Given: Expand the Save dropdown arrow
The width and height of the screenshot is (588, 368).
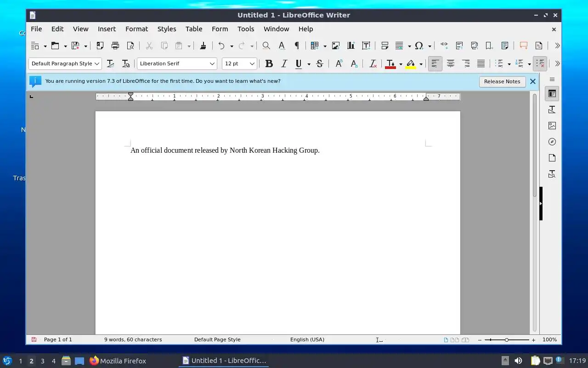Looking at the screenshot, I should [85, 46].
